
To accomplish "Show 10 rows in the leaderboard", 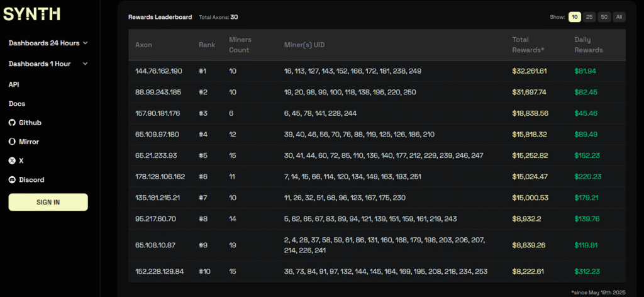I will pyautogui.click(x=574, y=17).
